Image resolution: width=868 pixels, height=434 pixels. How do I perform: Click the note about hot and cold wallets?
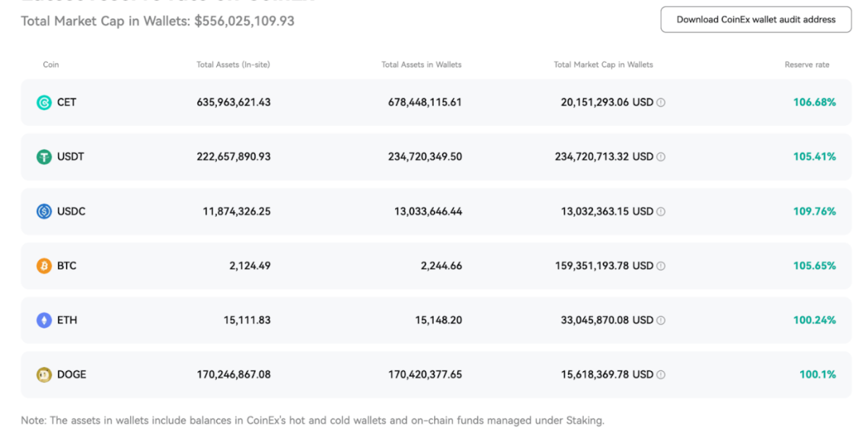click(312, 420)
